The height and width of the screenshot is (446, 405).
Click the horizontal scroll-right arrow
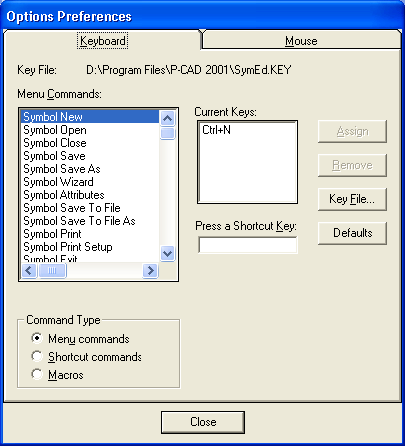[x=150, y=270]
